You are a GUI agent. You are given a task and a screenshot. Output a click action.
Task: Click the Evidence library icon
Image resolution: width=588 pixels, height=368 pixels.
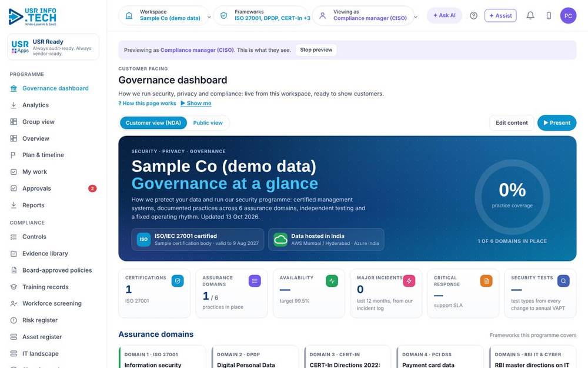[x=14, y=253]
